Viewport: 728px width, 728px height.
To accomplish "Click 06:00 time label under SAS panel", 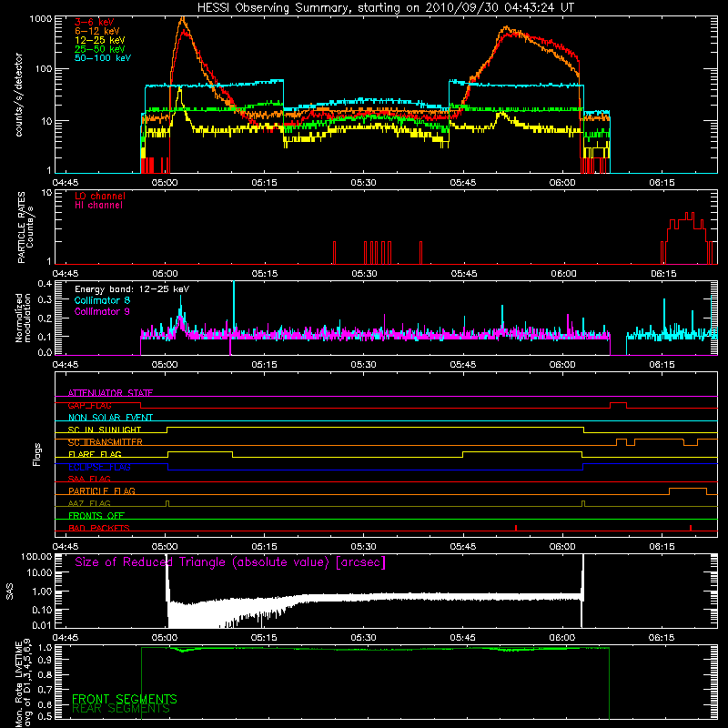I will click(x=562, y=638).
